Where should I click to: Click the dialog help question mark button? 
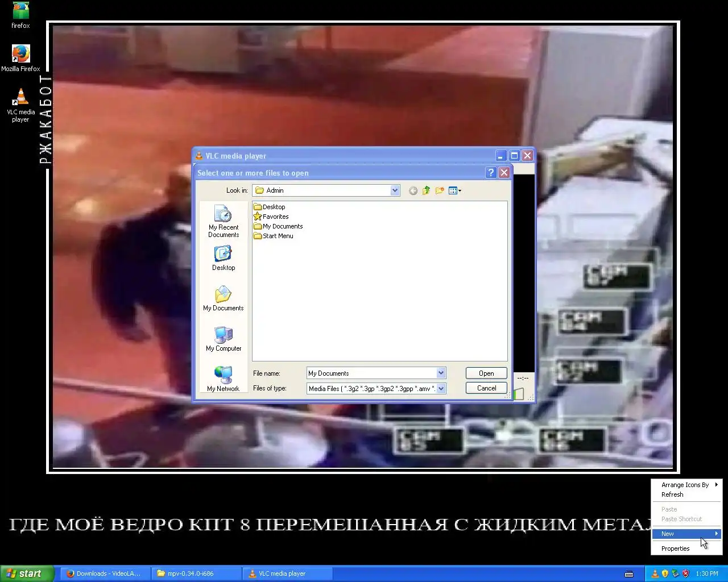pyautogui.click(x=491, y=173)
